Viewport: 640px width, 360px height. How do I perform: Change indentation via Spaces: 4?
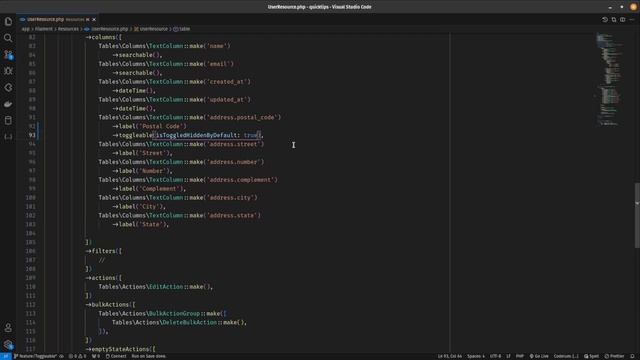click(476, 356)
